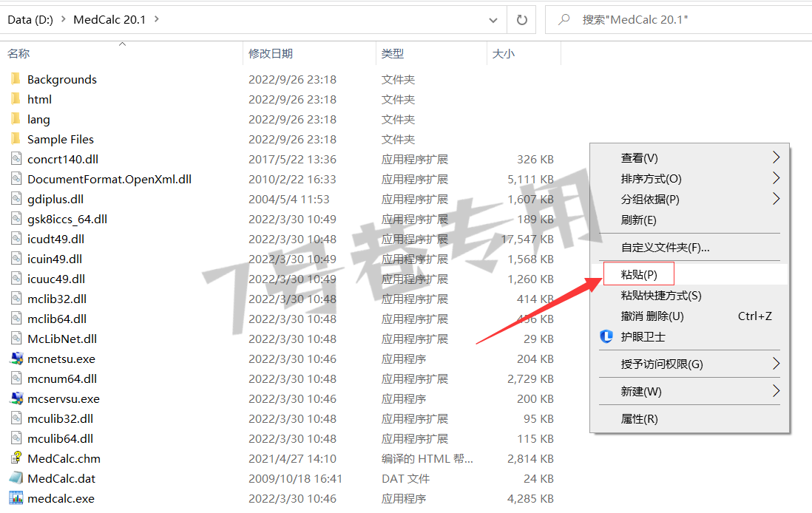Click the mcnum64.dll file icon
This screenshot has width=812, height=513.
[16, 378]
